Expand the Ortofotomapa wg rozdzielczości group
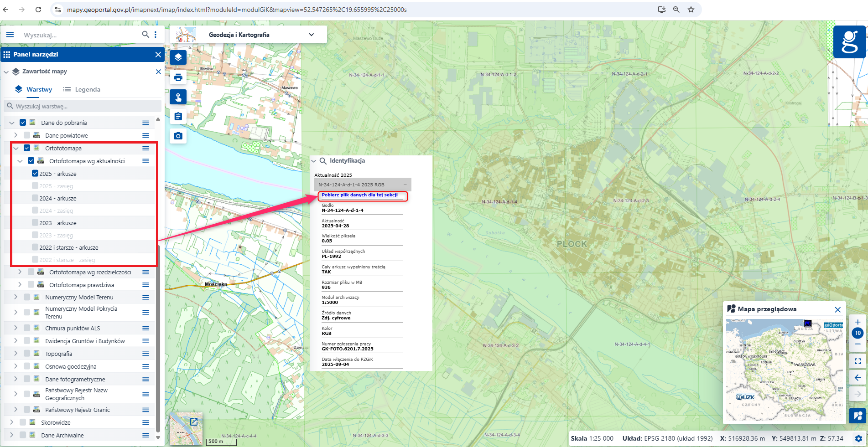 tap(20, 272)
